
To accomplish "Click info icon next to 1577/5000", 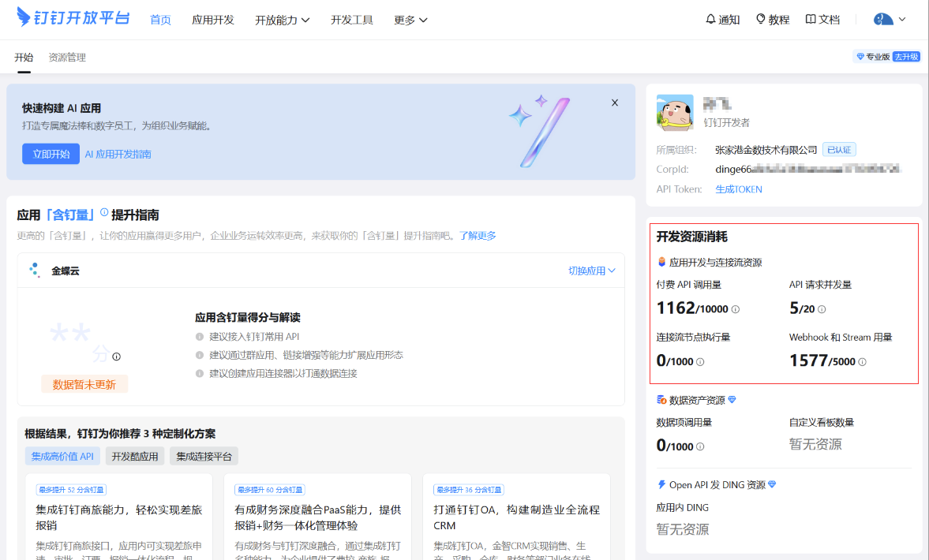I will click(x=862, y=362).
